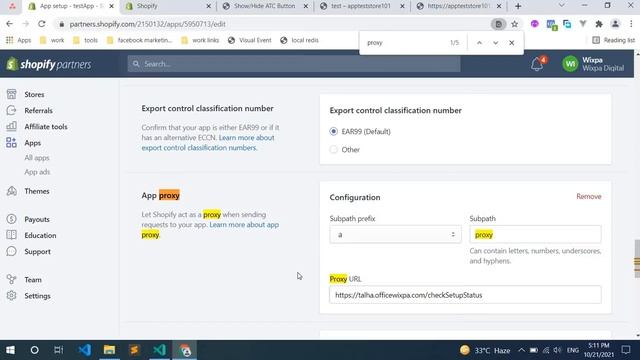This screenshot has height=360, width=640.
Task: Open Settings in sidebar
Action: coord(37,296)
